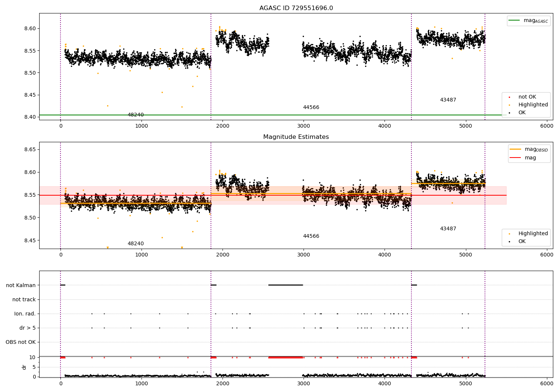Click the green line sample in the mag AGASC legend
560x392 pixels.
pyautogui.click(x=515, y=21)
